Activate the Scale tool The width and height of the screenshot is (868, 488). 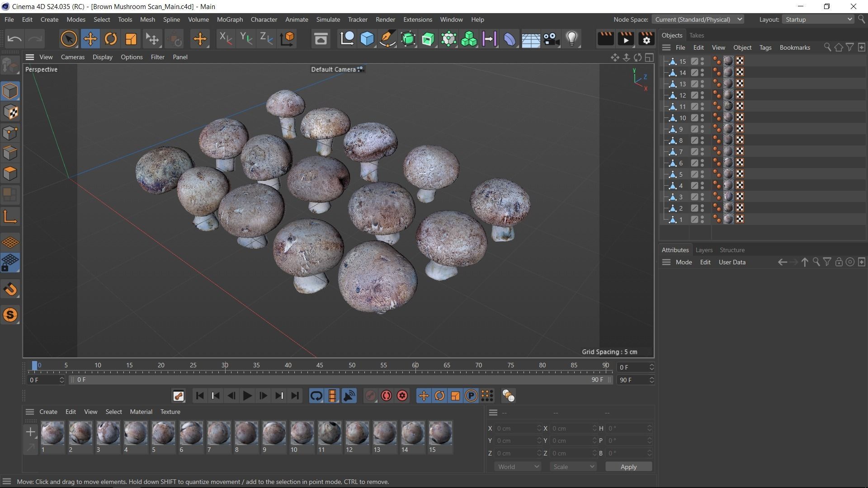(x=131, y=39)
